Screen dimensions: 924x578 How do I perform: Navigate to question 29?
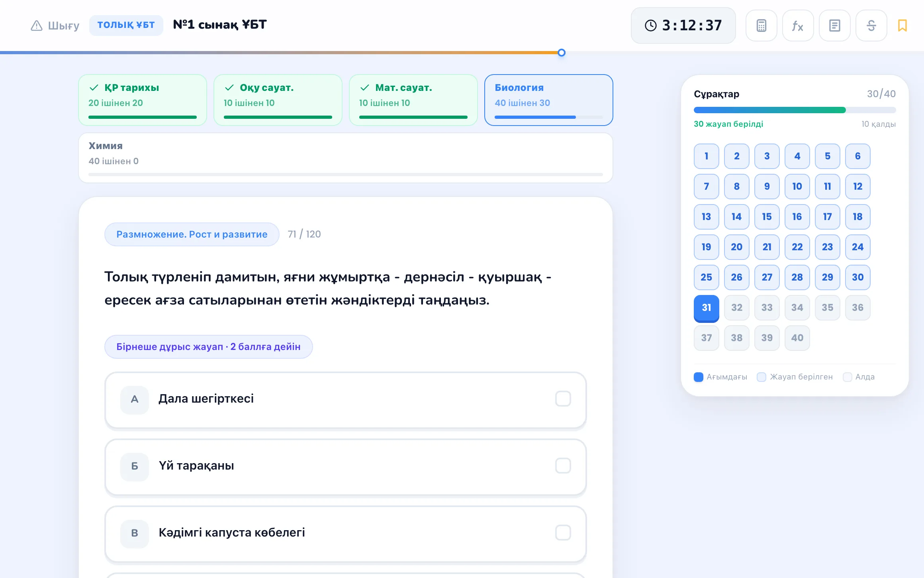tap(827, 277)
